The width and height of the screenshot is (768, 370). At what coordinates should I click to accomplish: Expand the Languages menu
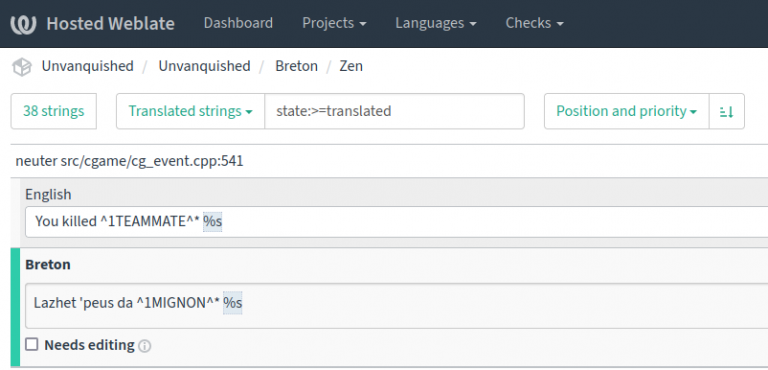pos(436,23)
